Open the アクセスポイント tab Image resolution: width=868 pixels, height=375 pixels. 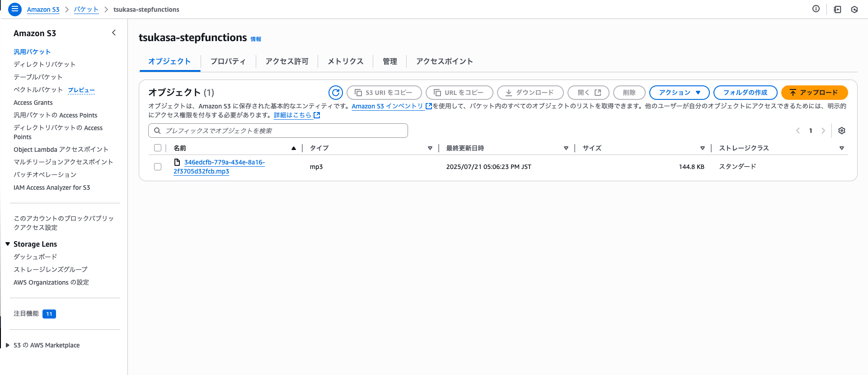[445, 61]
